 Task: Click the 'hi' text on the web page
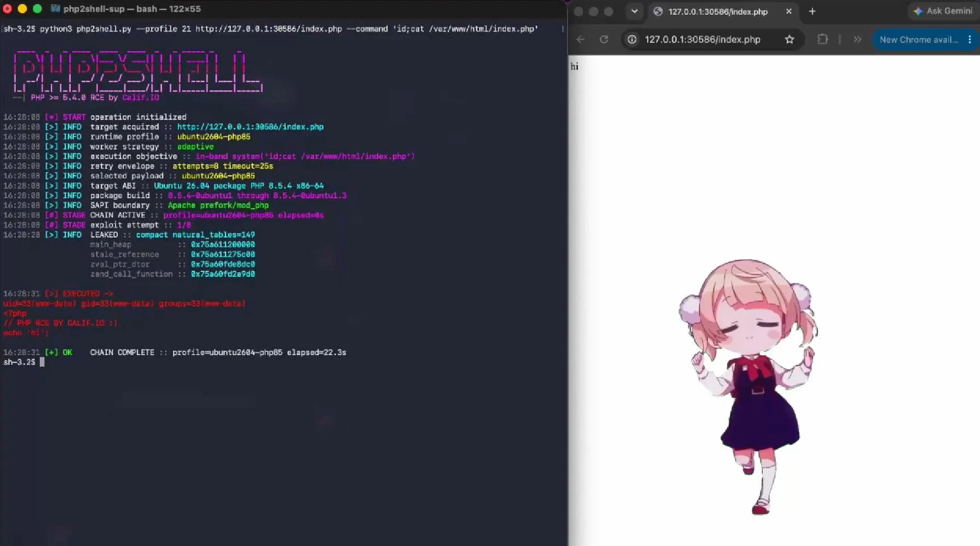(x=575, y=66)
